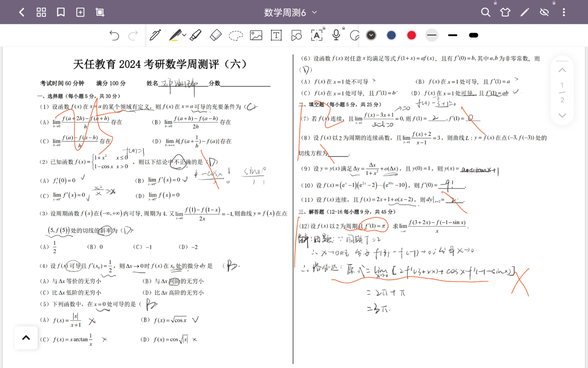Screen dimensions: 588x368
Task: Select the highlighter tool
Action: pyautogui.click(x=196, y=35)
